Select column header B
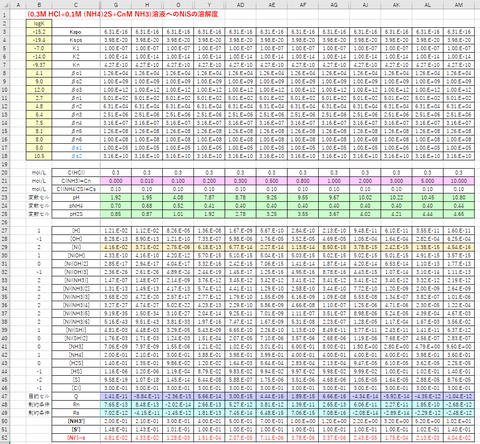The image size is (480, 444). (x=39, y=5)
